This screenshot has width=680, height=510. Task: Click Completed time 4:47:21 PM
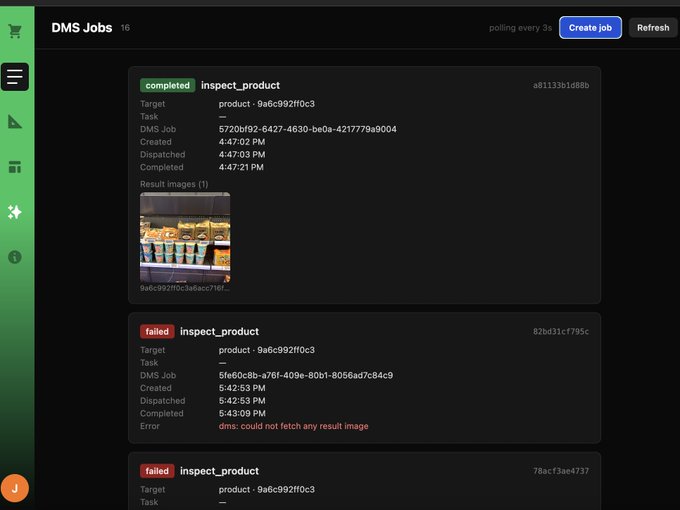click(241, 167)
